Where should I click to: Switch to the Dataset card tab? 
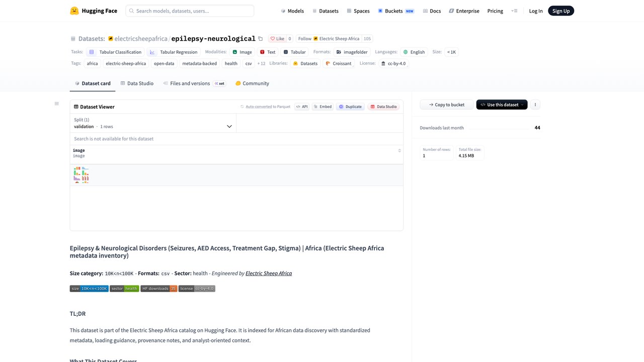[x=93, y=83]
